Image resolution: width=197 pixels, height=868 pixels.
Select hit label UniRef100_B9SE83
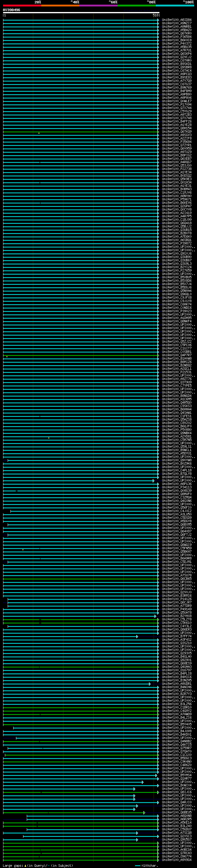coord(177,78)
